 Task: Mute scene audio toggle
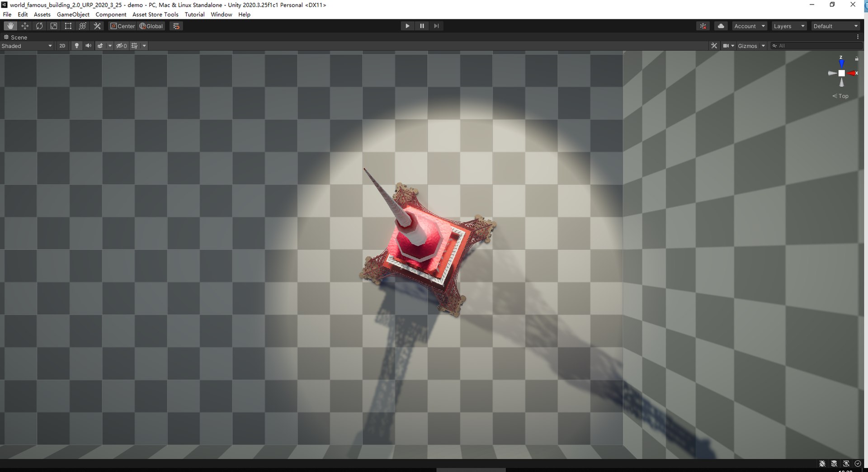[x=88, y=46]
